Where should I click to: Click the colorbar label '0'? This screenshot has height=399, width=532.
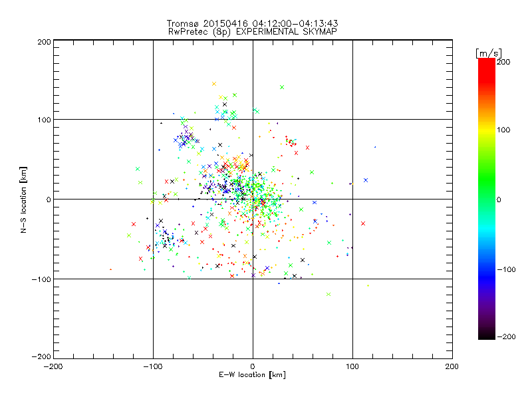point(499,200)
